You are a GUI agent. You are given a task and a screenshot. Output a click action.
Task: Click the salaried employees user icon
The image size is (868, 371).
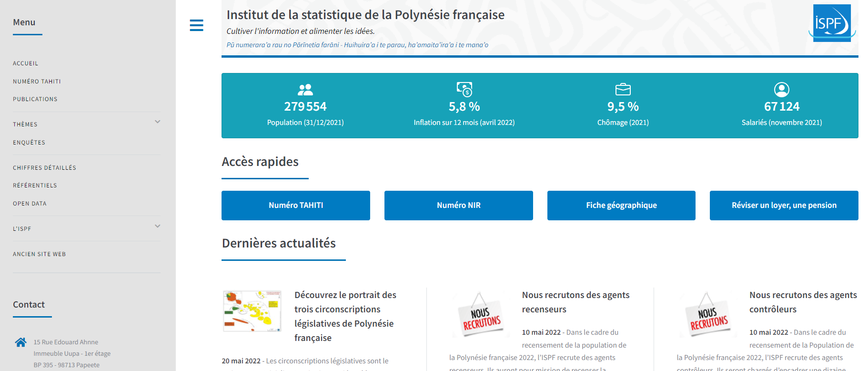(782, 89)
